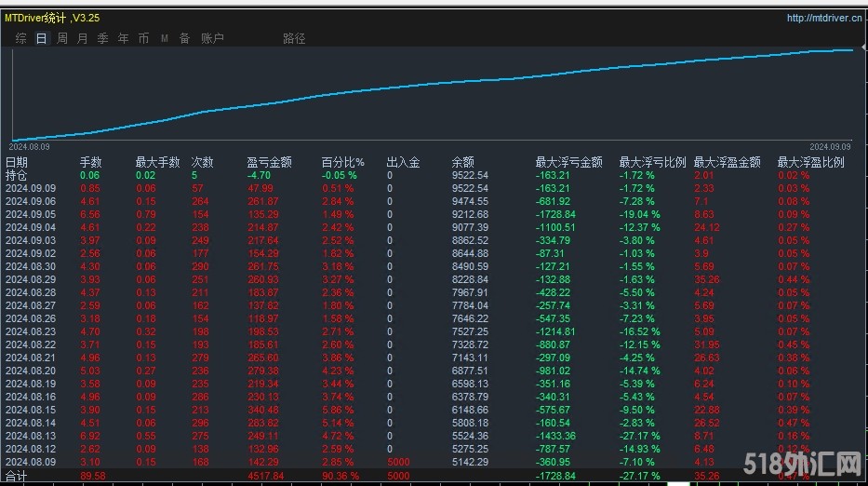Switch to 周 weekly statistics
The width and height of the screenshot is (868, 486).
coord(61,38)
